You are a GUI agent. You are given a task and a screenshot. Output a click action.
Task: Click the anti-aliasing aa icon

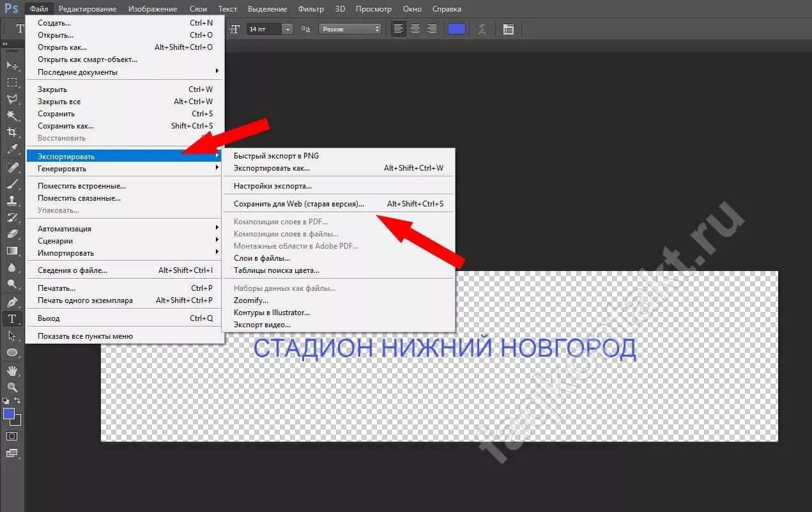(x=305, y=29)
